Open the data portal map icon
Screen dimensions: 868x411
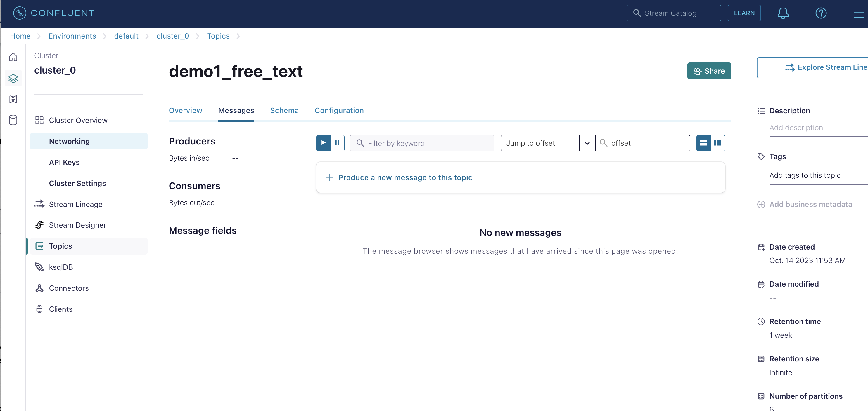(x=13, y=99)
